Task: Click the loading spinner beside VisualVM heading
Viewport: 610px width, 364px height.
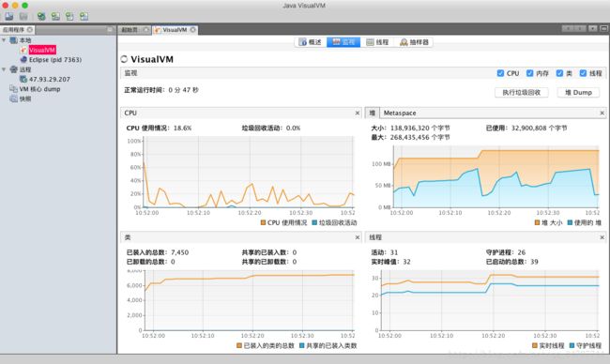Action: coord(124,59)
